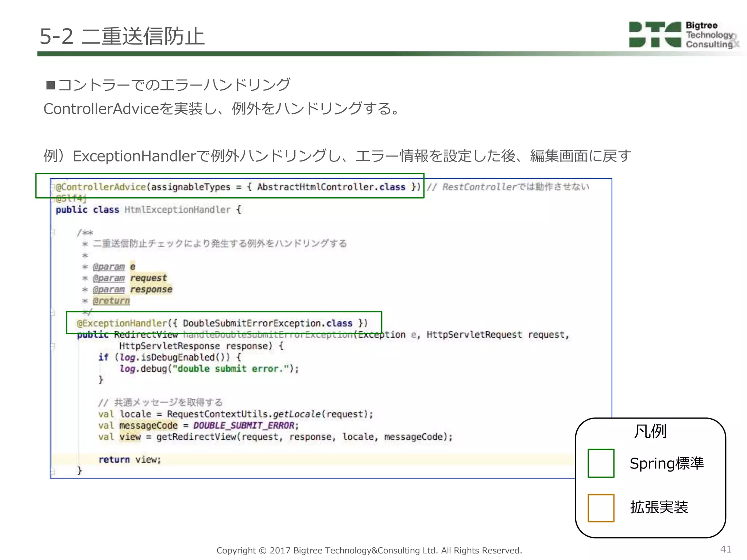Click the @Slf4j annotation line
The width and height of the screenshot is (747, 560).
pos(71,198)
